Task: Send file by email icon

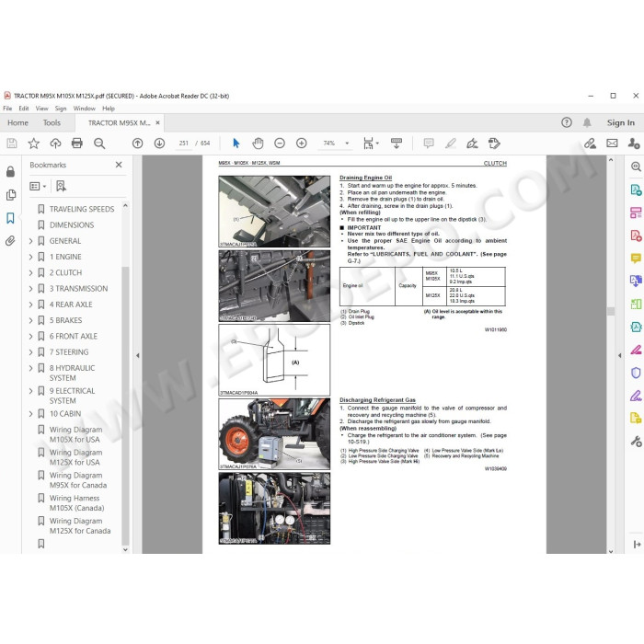Action: 612,144
